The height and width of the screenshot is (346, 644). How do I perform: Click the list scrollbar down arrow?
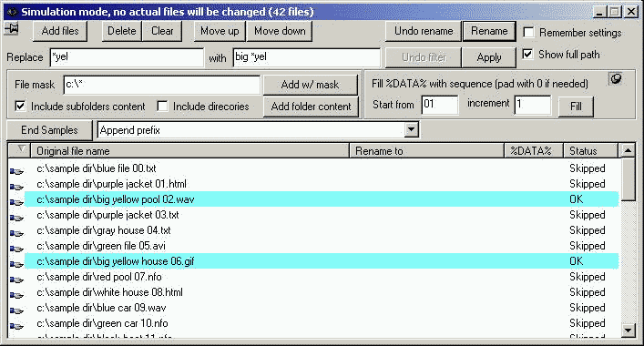[629, 330]
